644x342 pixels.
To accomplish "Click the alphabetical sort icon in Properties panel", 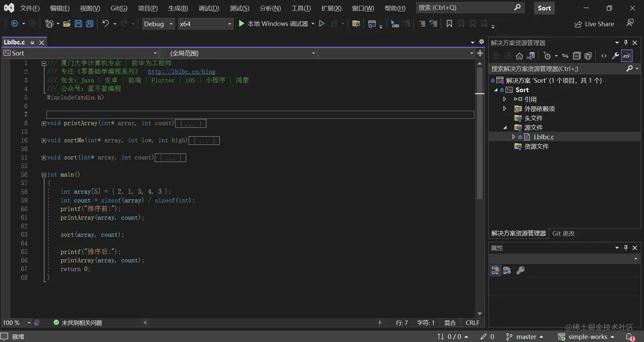I will tap(507, 270).
